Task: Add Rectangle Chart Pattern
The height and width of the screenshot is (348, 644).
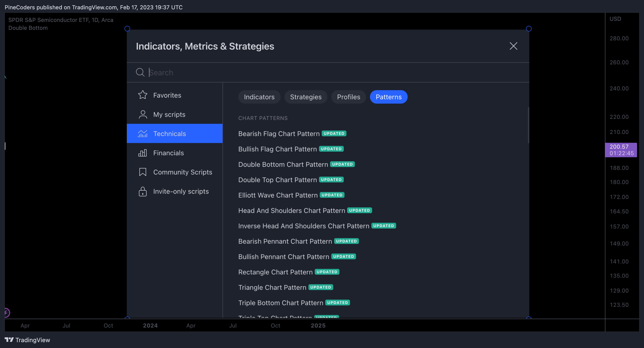Action: tap(275, 272)
